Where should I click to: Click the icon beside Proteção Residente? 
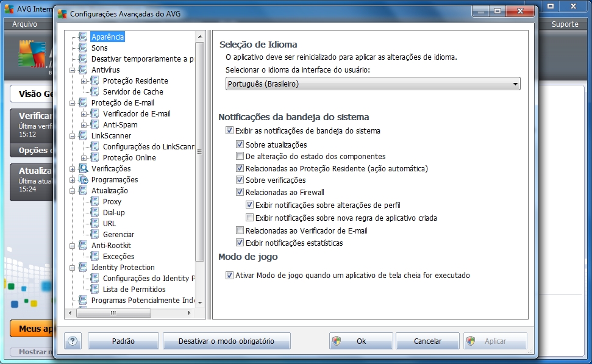pyautogui.click(x=95, y=80)
